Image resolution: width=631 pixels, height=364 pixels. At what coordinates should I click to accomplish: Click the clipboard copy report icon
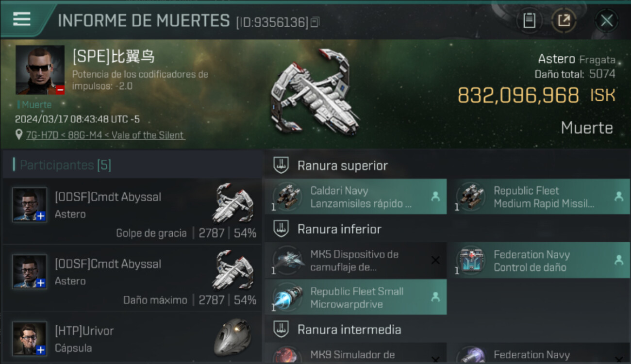pos(529,20)
